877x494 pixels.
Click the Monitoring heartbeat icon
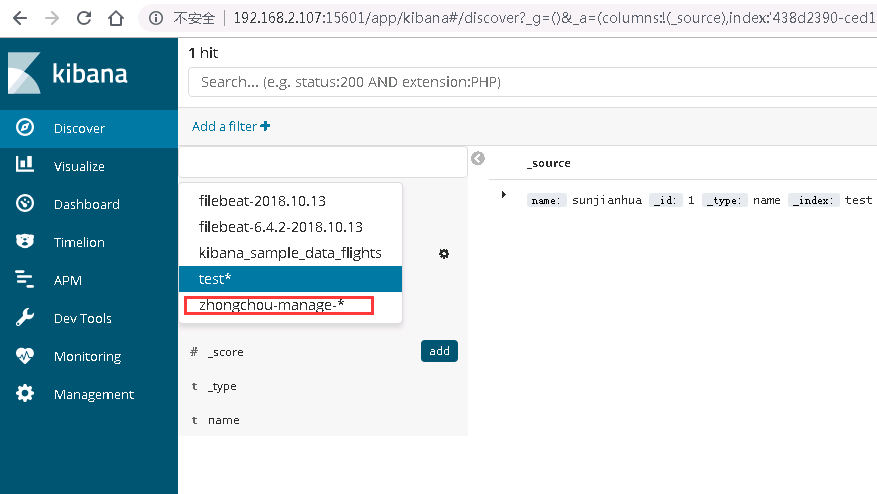[x=25, y=355]
